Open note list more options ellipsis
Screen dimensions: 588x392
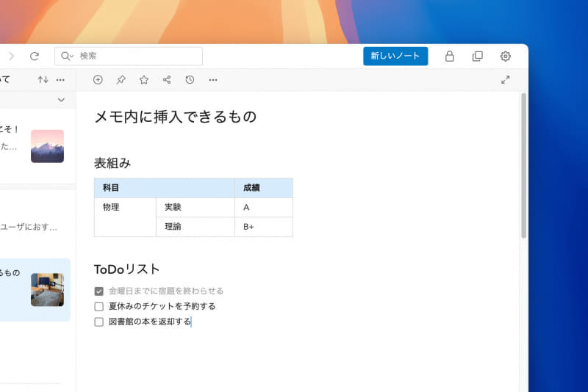point(60,80)
